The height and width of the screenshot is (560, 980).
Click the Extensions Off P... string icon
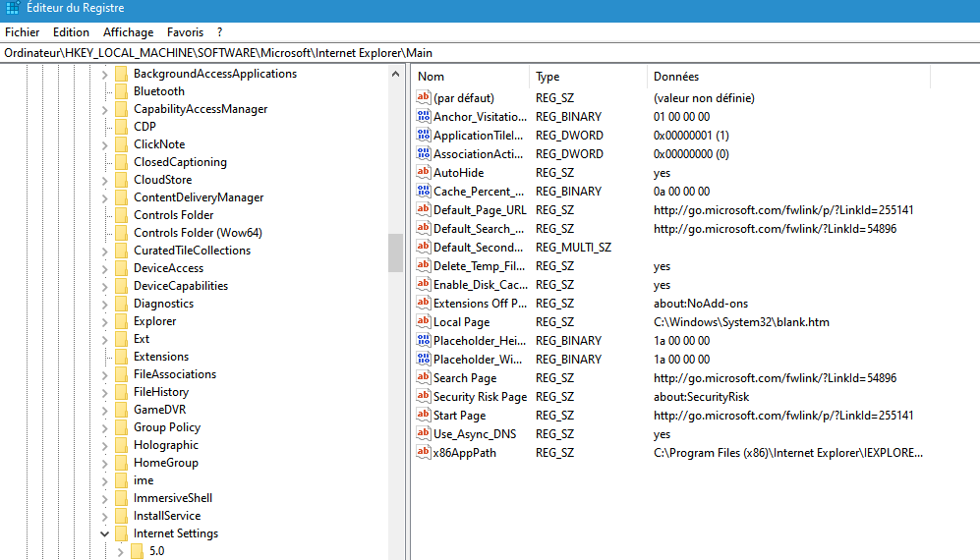click(x=423, y=304)
